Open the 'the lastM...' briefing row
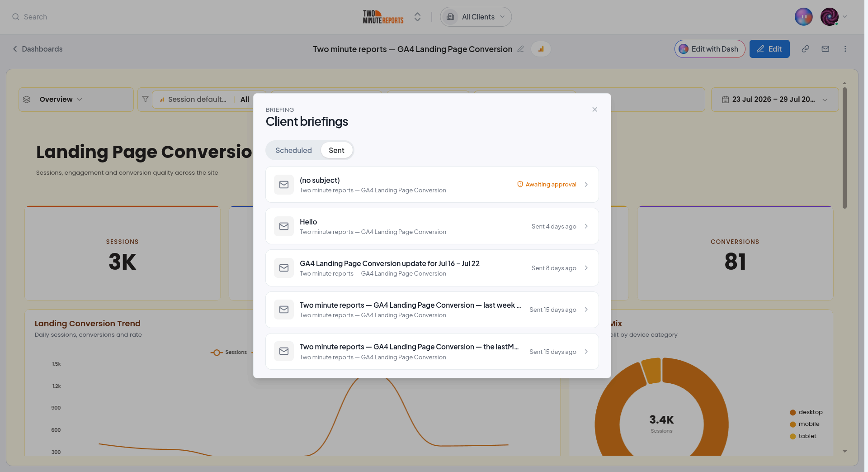 (x=432, y=352)
